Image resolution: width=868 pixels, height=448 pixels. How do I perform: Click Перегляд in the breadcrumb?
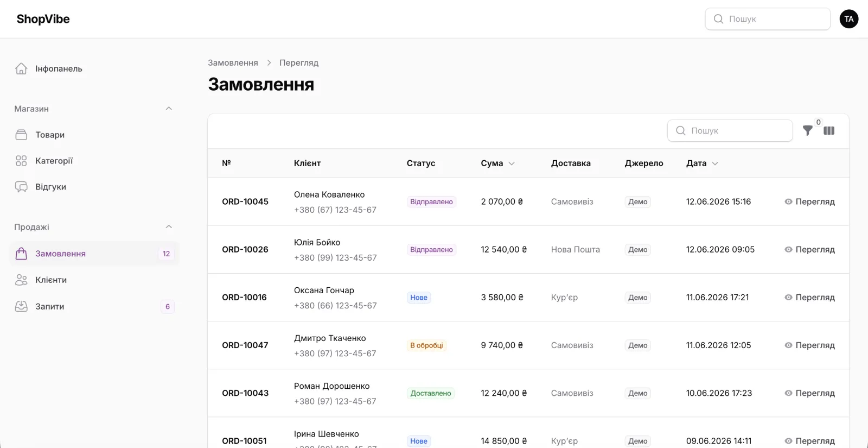299,62
